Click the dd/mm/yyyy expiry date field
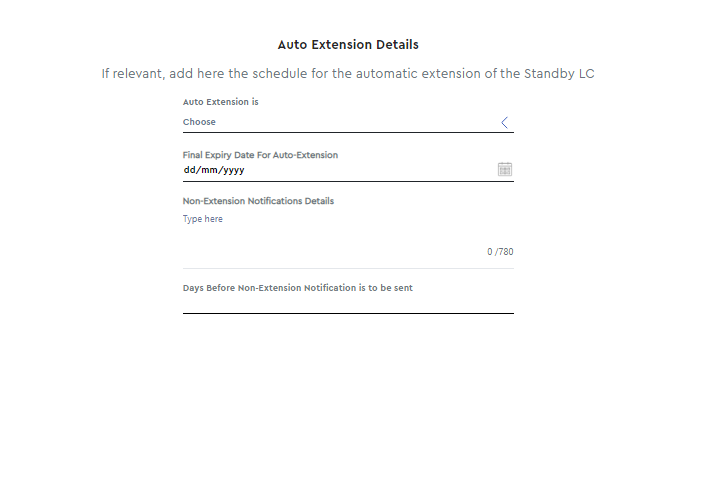 click(x=348, y=170)
